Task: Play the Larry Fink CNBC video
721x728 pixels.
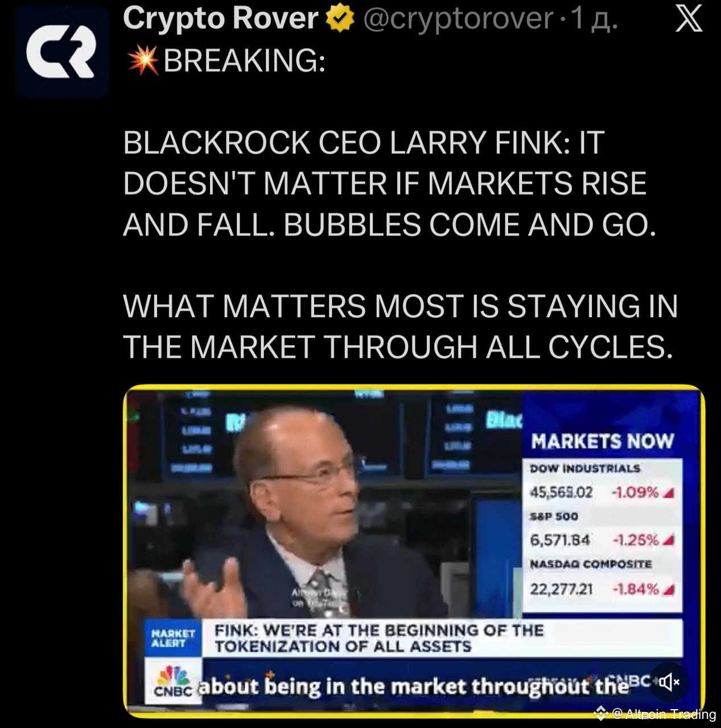Action: coord(414,551)
